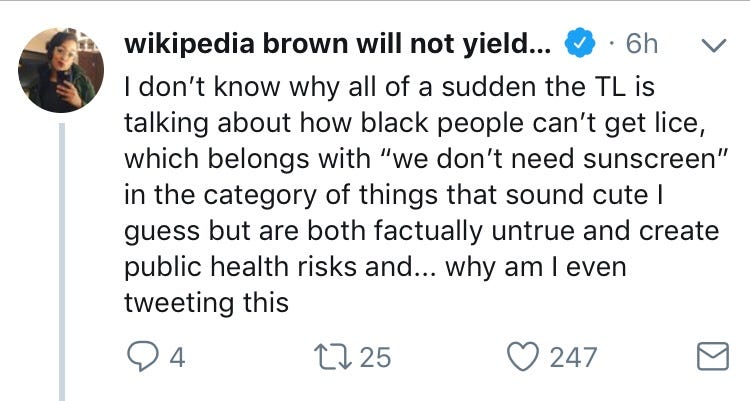Click the first line starting "I don't know why"
The width and height of the screenshot is (750, 401).
[390, 88]
